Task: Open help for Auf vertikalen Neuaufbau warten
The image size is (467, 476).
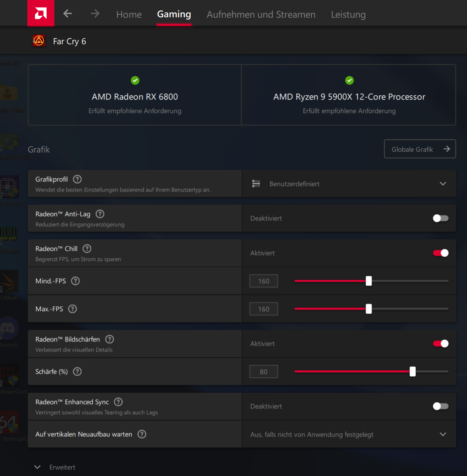Action: click(x=142, y=434)
